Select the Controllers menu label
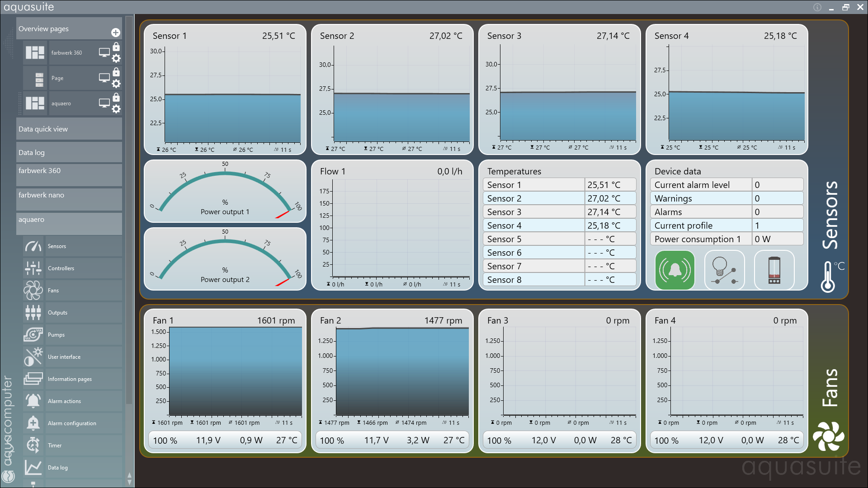This screenshot has height=488, width=868. coord(61,268)
